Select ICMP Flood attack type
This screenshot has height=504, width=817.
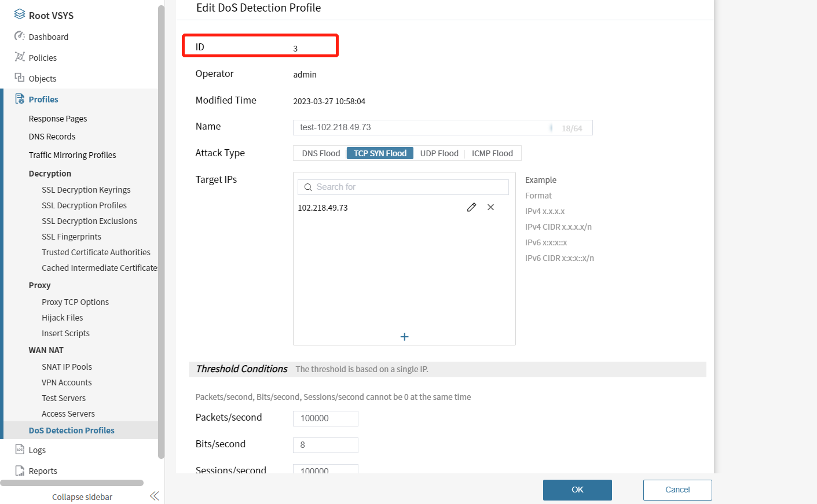pos(492,153)
